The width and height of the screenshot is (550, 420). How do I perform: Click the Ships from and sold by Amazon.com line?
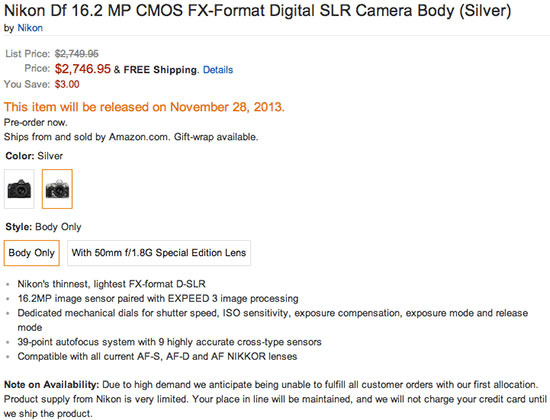(131, 137)
